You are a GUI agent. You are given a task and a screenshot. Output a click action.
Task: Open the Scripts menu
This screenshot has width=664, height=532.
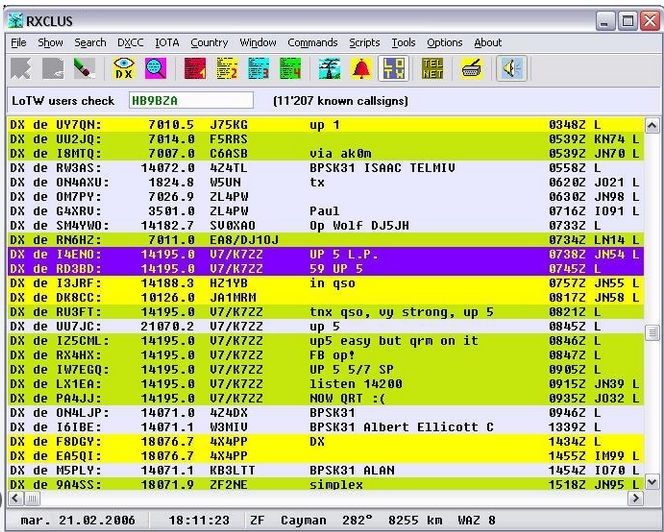coord(364,43)
